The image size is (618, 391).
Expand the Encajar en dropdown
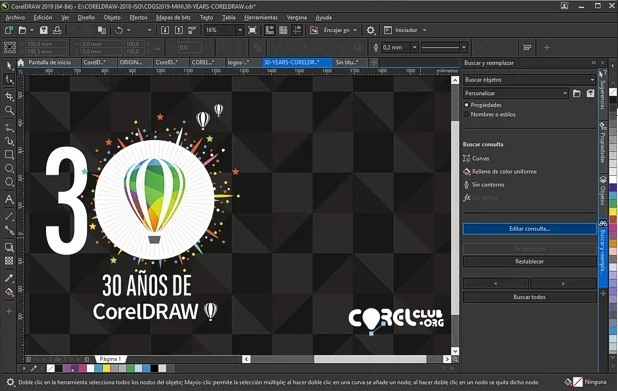[x=355, y=30]
